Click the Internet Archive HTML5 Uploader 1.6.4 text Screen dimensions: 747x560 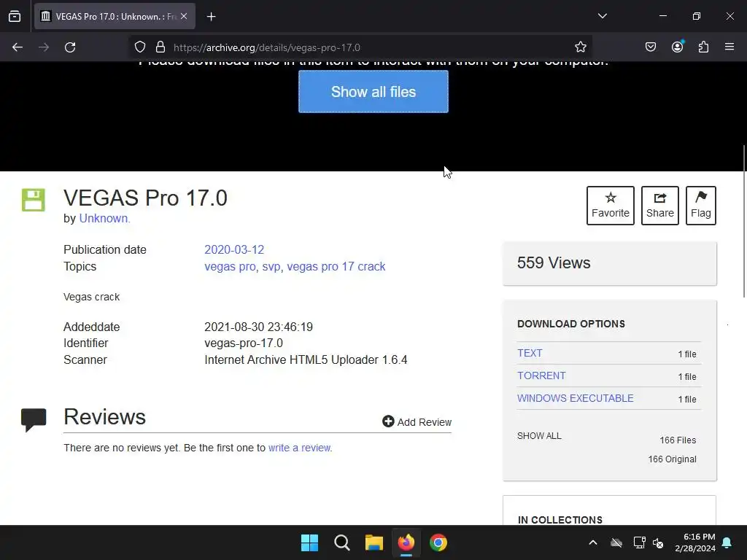(306, 359)
